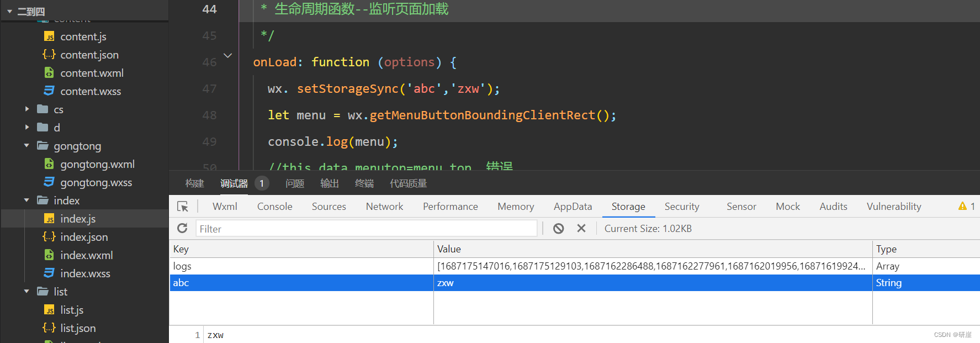Viewport: 980px width, 343px height.
Task: Click the list open folder icon
Action: [x=43, y=292]
